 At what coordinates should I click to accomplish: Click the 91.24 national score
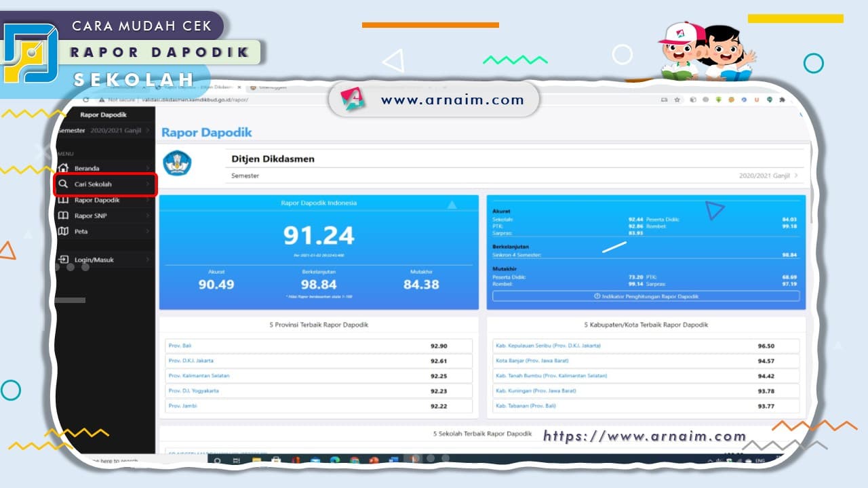point(319,235)
